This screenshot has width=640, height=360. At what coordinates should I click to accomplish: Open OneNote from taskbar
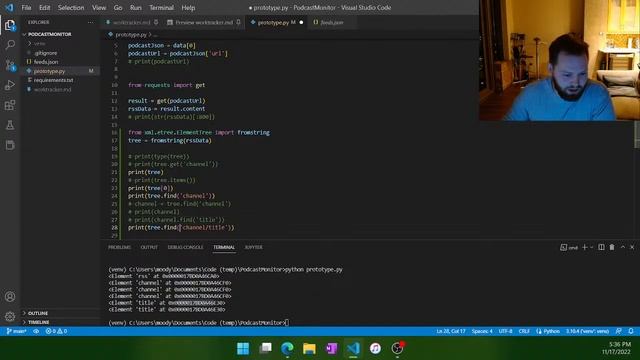pos(331,348)
